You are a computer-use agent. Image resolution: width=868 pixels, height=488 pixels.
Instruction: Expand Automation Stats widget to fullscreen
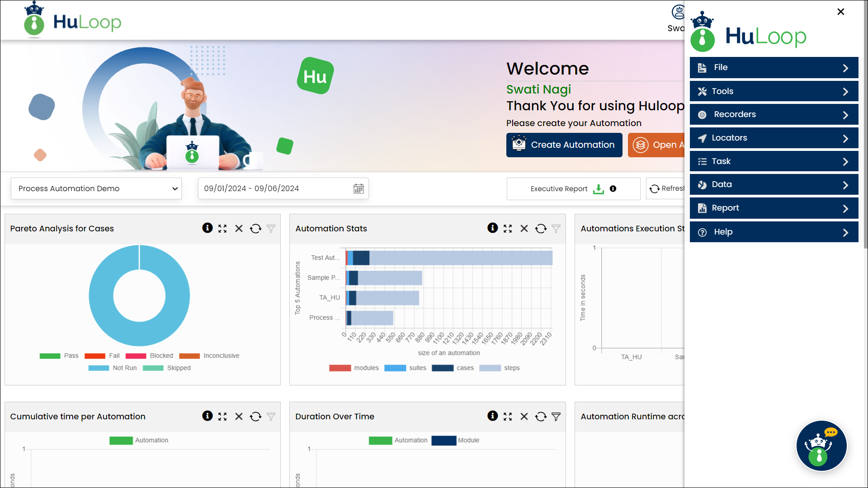(508, 229)
